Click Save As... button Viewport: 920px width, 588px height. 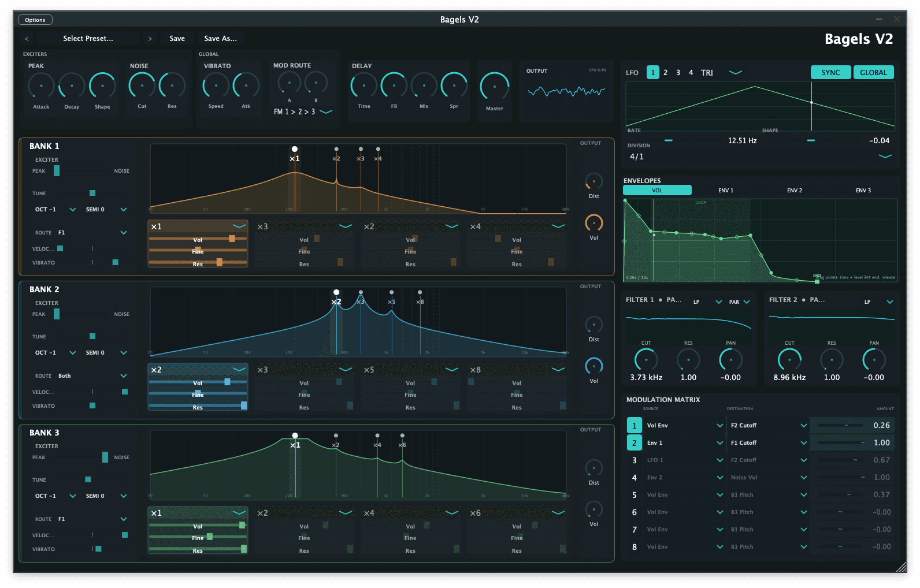[220, 39]
